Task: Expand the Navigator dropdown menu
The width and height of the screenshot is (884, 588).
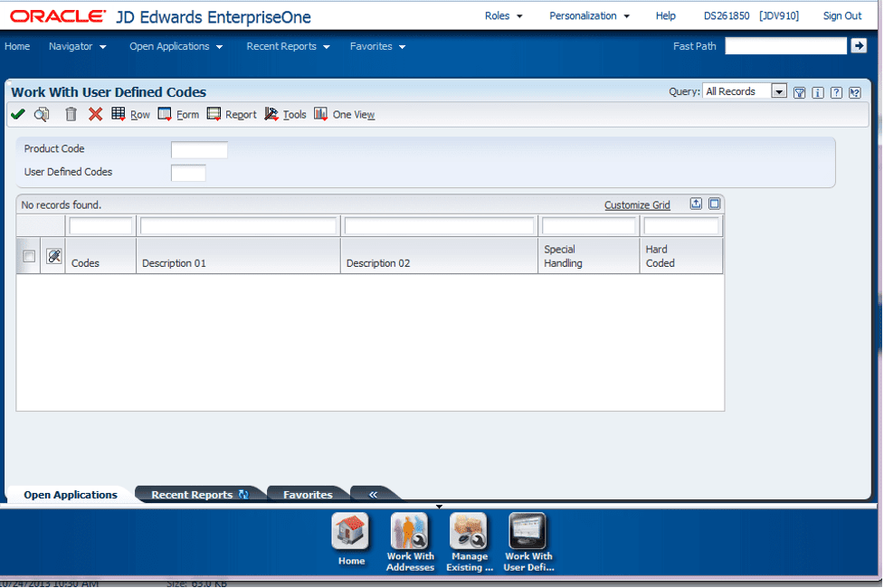Action: point(78,46)
